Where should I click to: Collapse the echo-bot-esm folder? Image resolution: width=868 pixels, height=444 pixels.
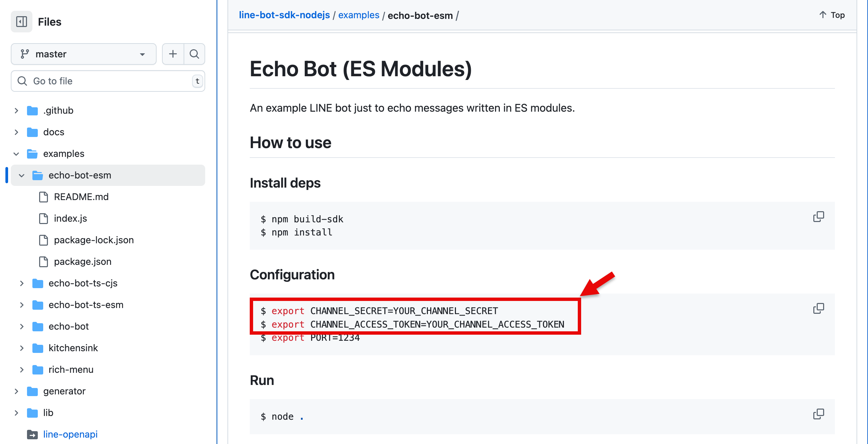point(22,175)
